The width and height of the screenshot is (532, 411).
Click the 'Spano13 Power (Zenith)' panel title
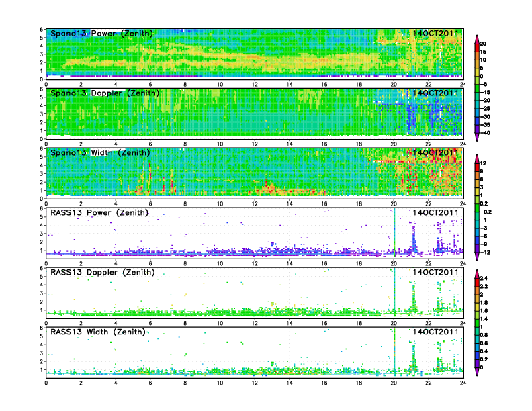102,34
